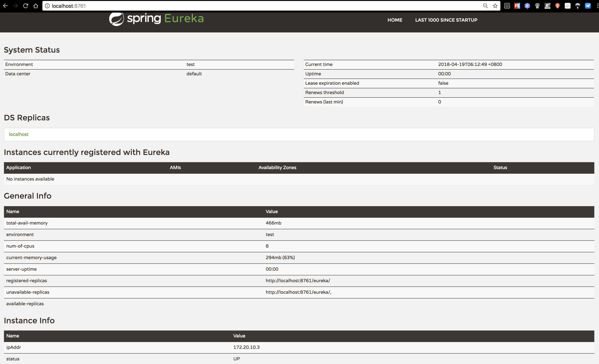Image resolution: width=599 pixels, height=364 pixels.
Task: Click the 'Lease expiration enabled' value 'false'
Action: 443,83
